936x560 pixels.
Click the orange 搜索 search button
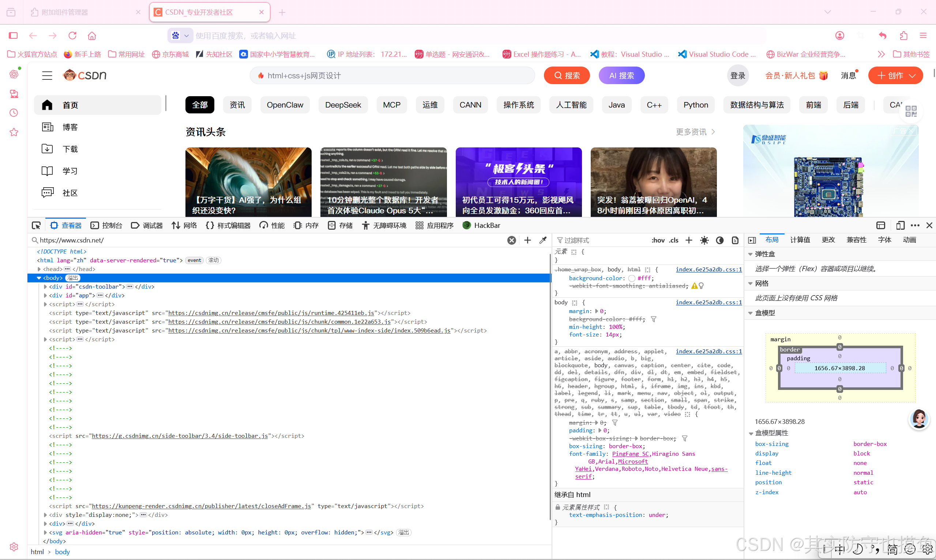coord(567,75)
